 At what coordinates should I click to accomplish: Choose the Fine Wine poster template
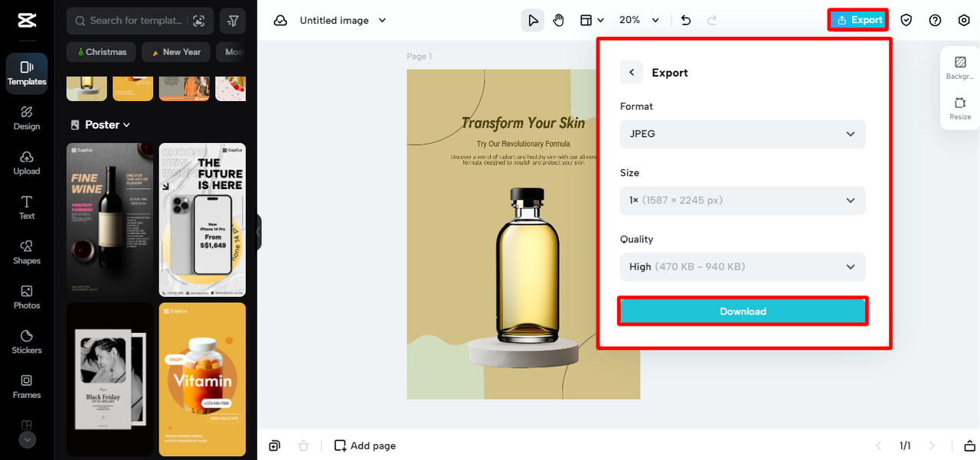coord(109,220)
